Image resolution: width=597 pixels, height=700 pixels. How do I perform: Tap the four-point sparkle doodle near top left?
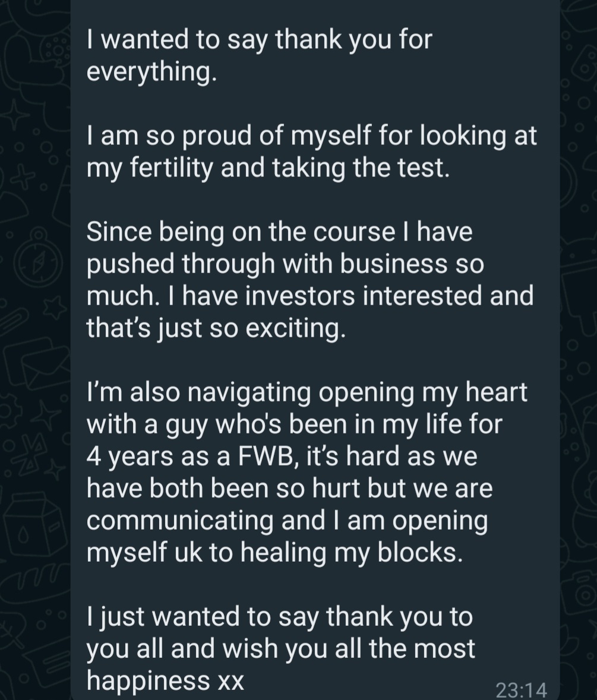(x=15, y=114)
